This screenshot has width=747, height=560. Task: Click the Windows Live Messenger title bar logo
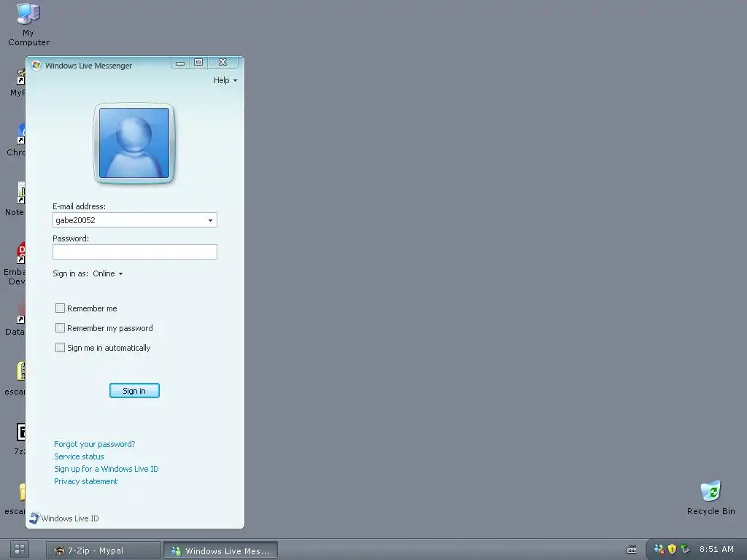coord(36,65)
